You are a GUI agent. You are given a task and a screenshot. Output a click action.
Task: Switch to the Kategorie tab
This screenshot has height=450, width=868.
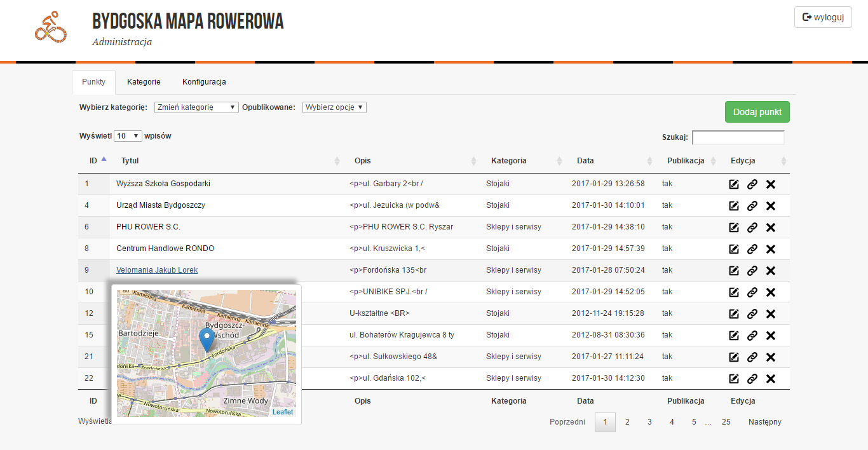[144, 82]
